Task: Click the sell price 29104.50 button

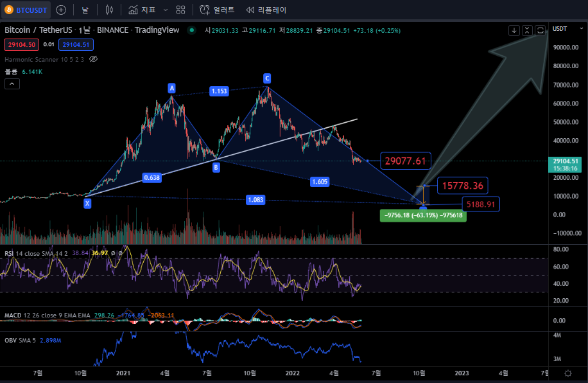Action: point(21,45)
